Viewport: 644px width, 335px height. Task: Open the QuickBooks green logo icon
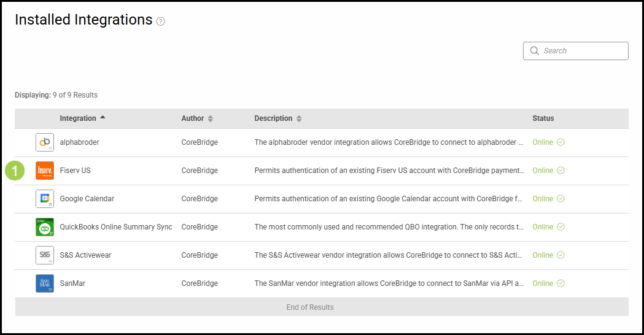[45, 227]
